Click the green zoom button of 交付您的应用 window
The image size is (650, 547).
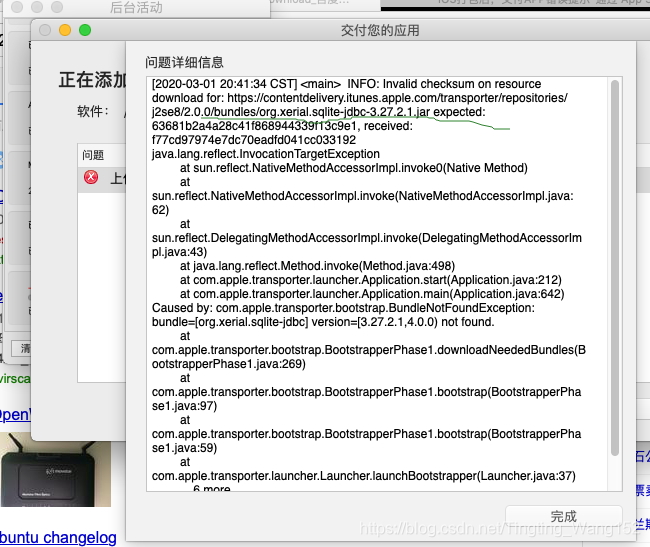[85, 30]
